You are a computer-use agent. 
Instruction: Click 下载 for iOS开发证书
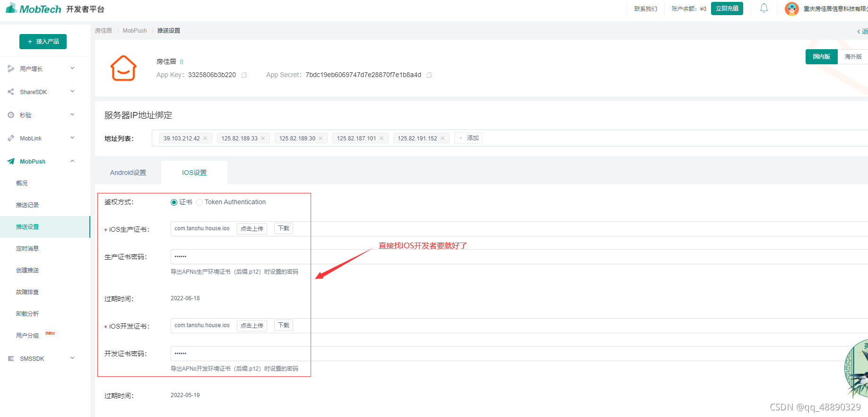tap(284, 325)
